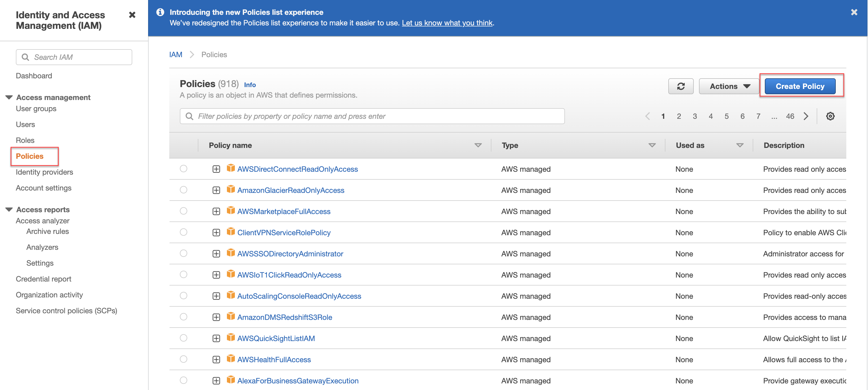Screen dimensions: 868x390
Task: Open the Used as column arrow
Action: click(740, 145)
